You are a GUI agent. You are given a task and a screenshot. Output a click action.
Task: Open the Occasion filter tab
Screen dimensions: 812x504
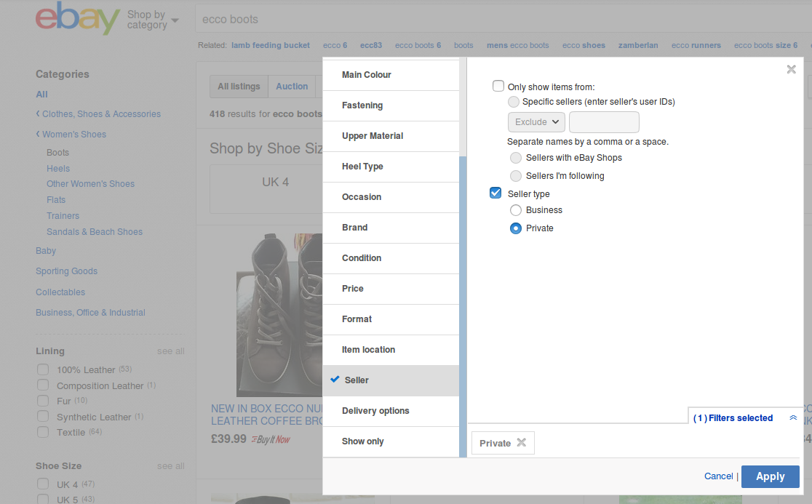391,197
